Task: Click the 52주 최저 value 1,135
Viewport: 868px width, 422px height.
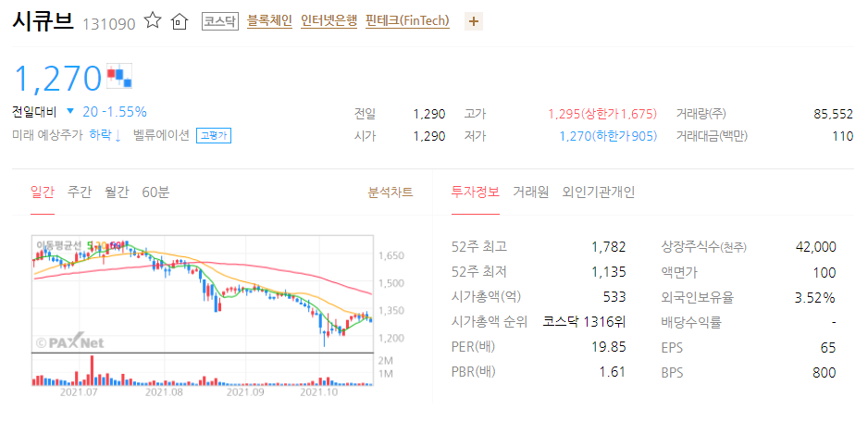Action: point(608,272)
